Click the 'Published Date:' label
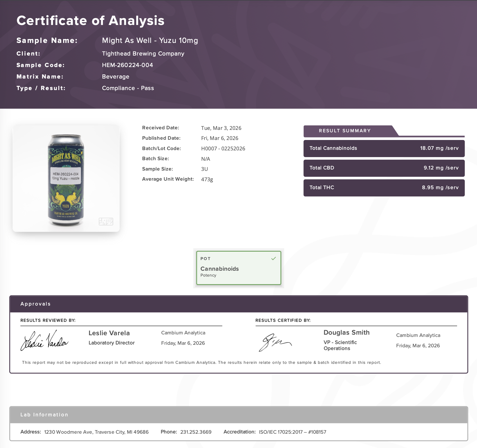The width and height of the screenshot is (477, 448). click(161, 138)
